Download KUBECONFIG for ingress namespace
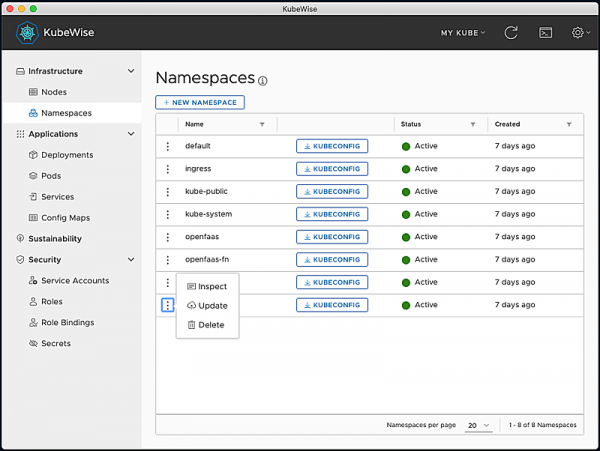The width and height of the screenshot is (600, 451). [x=332, y=169]
